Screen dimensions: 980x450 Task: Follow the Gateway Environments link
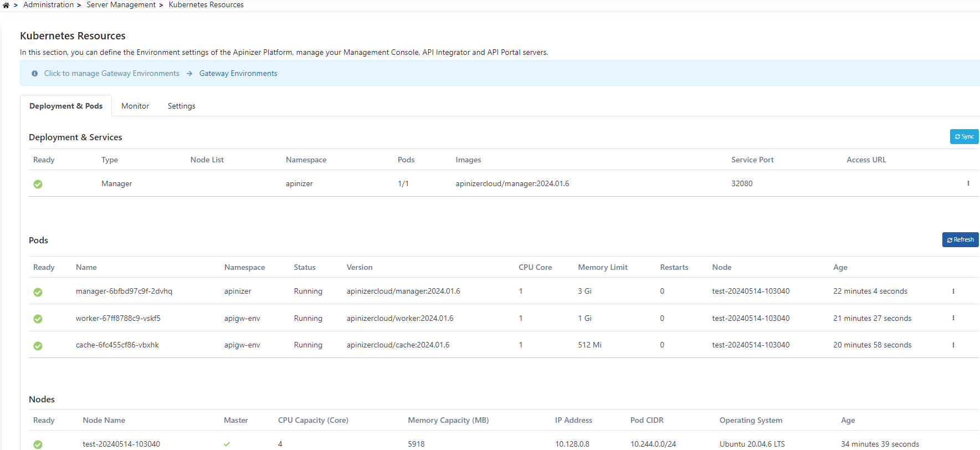pos(238,73)
